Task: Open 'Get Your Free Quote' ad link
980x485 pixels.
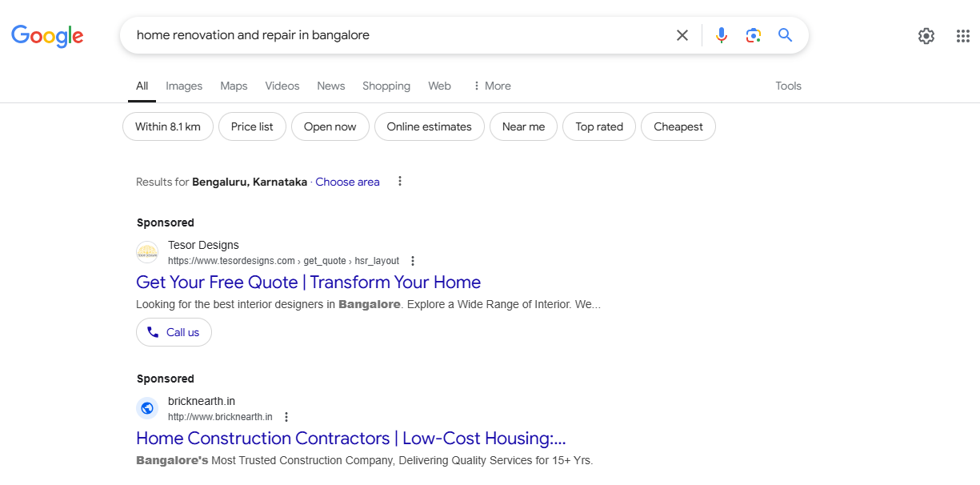Action: (308, 282)
